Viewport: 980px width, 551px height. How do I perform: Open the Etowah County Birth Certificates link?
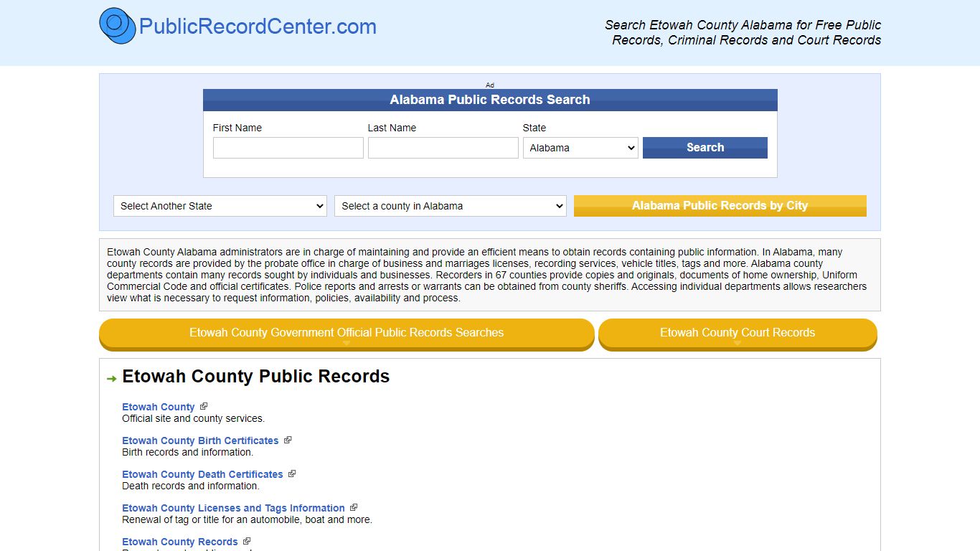pyautogui.click(x=200, y=440)
